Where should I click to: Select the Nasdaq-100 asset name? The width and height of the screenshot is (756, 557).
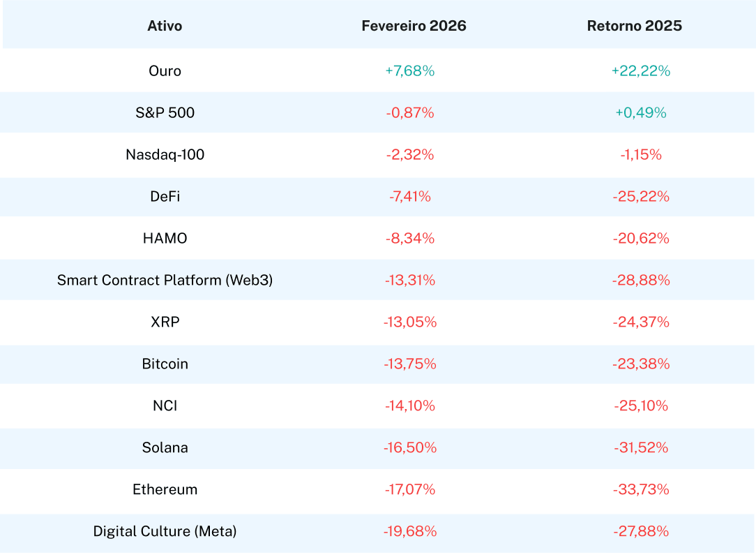tap(165, 155)
